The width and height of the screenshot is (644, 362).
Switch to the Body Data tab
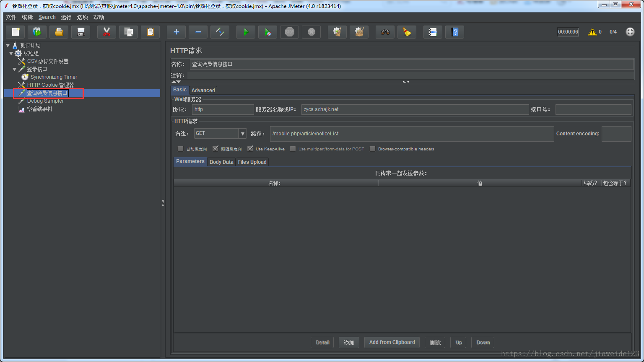pos(221,162)
